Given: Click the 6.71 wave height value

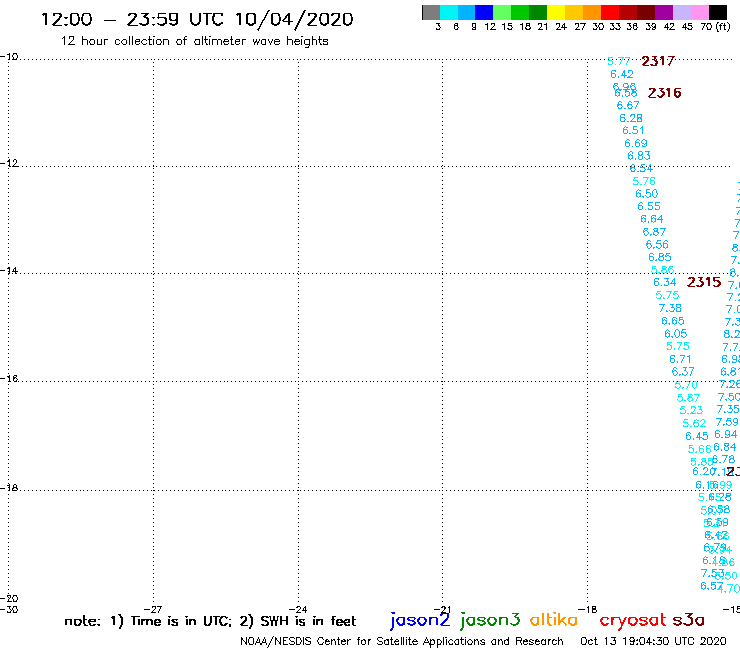Looking at the screenshot, I should [x=680, y=359].
